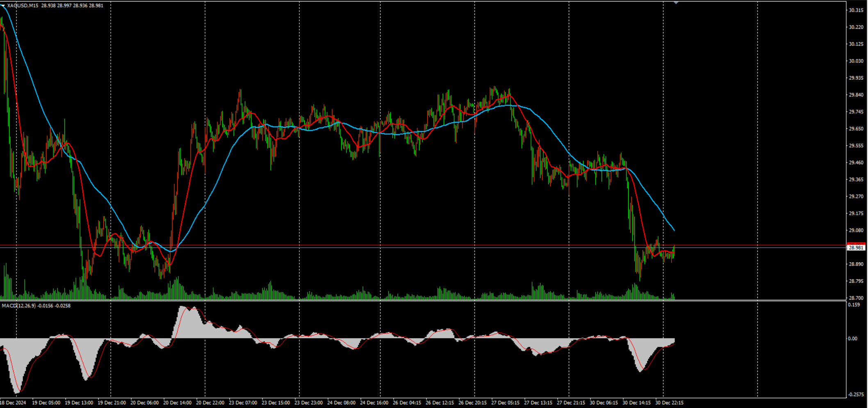The height and width of the screenshot is (408, 868).
Task: Click the 19 Dec 13:00 time label
Action: 79,403
